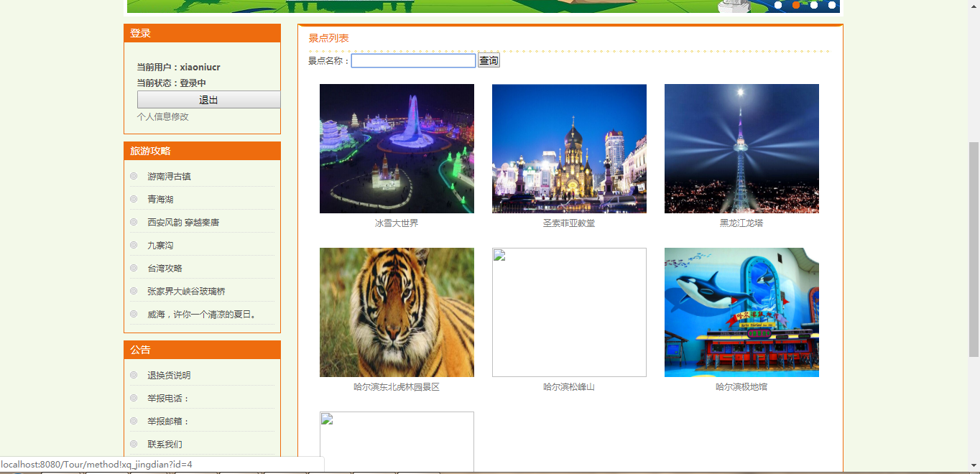980x474 pixels.
Task: Click the 哈尔滨松峰山 caption
Action: pyautogui.click(x=569, y=387)
